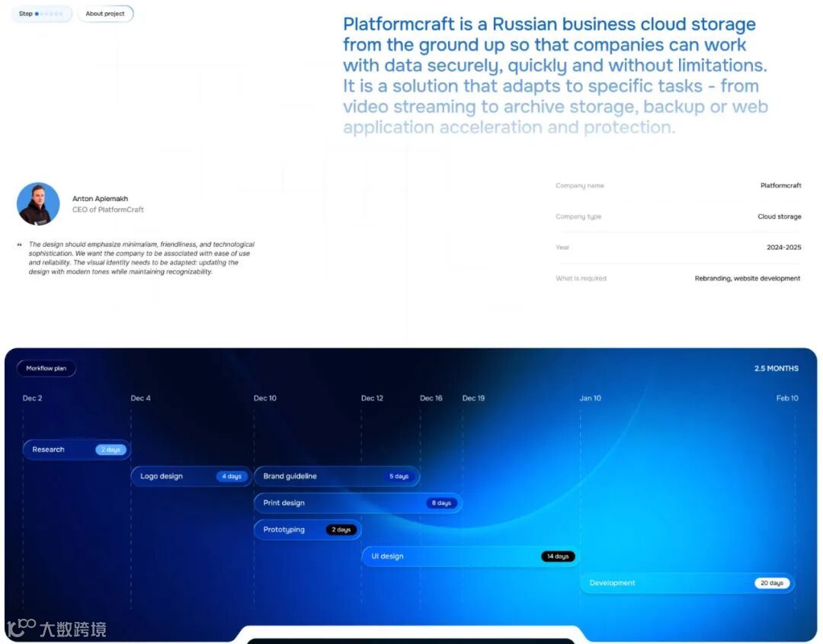Select the Dec 19 timeline marker
Screen dimensions: 823x644
click(473, 398)
